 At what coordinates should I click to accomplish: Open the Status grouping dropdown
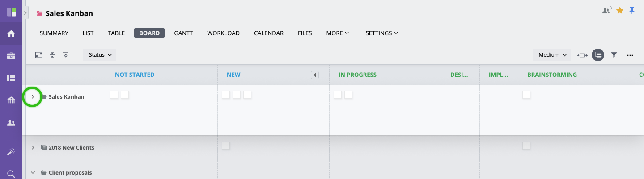click(100, 55)
